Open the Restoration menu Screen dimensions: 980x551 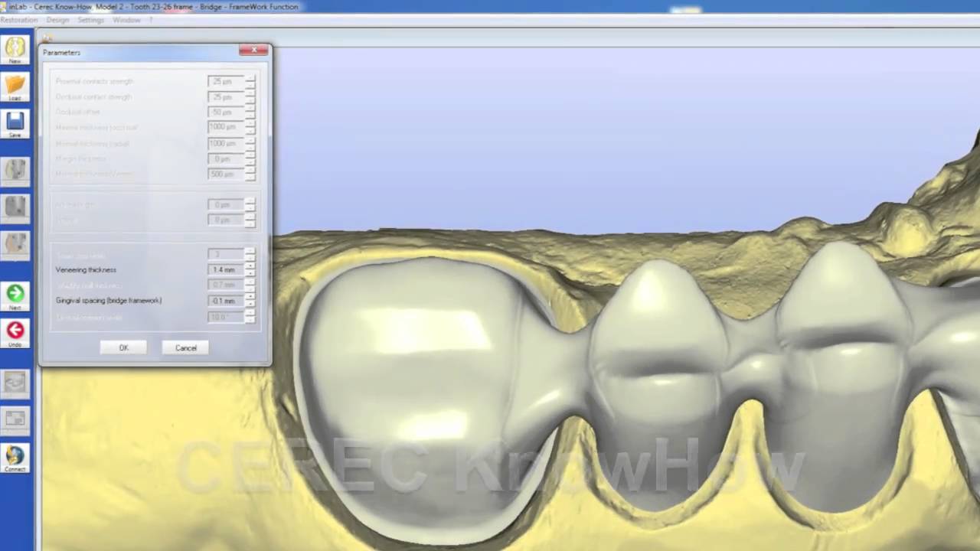(19, 20)
